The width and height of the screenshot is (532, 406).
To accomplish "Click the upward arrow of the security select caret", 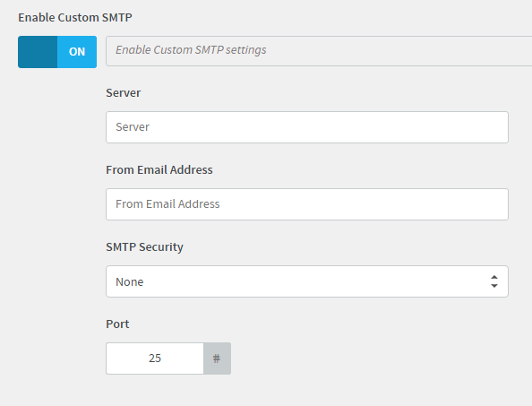I will [494, 277].
